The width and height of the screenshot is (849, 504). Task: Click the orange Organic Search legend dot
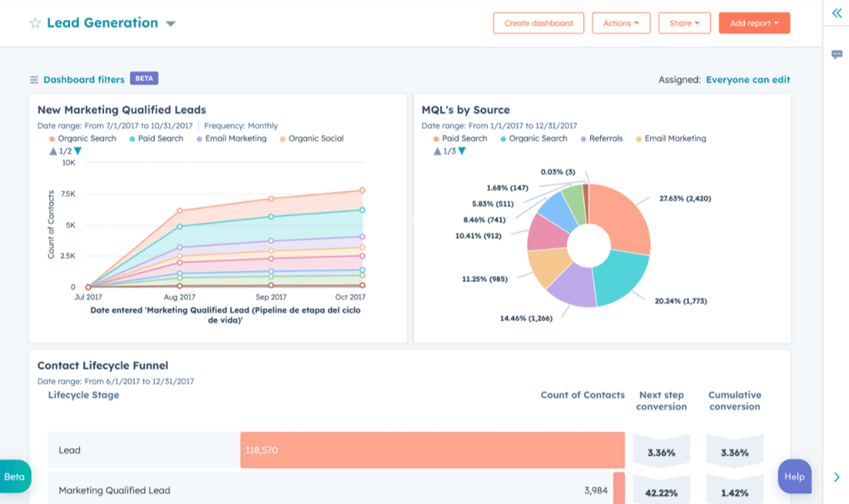[52, 138]
